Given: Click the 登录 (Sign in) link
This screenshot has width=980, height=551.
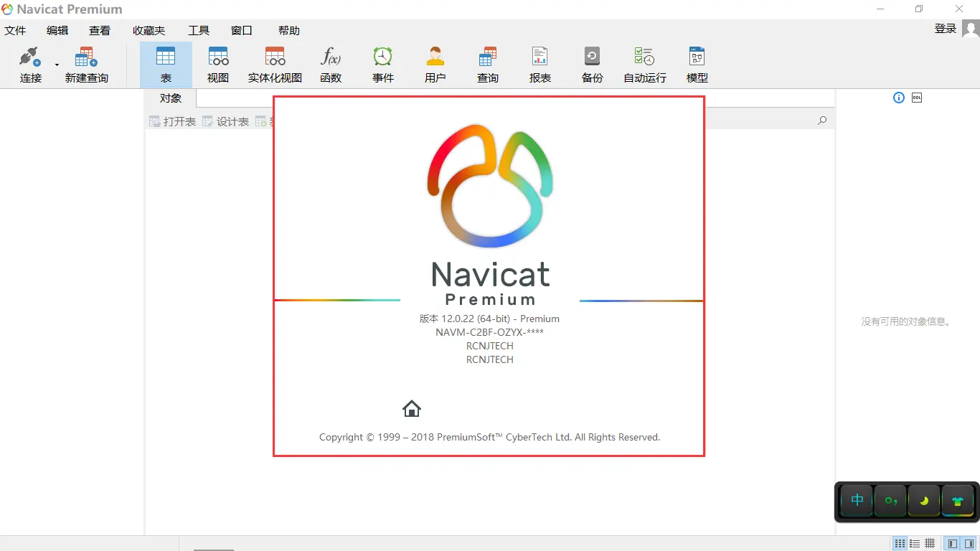Looking at the screenshot, I should (x=946, y=29).
